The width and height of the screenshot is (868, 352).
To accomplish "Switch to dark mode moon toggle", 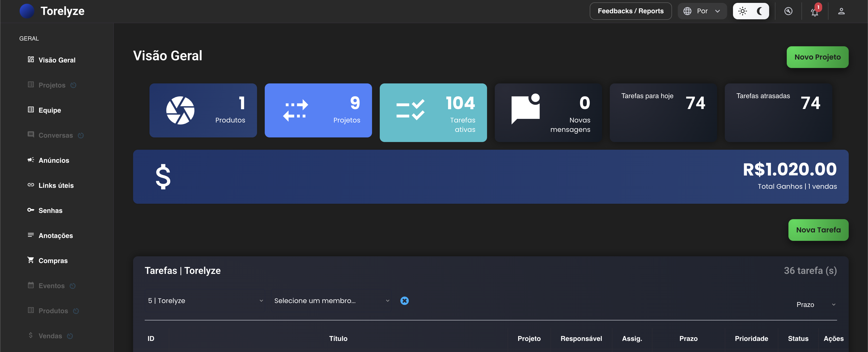I will [x=760, y=11].
